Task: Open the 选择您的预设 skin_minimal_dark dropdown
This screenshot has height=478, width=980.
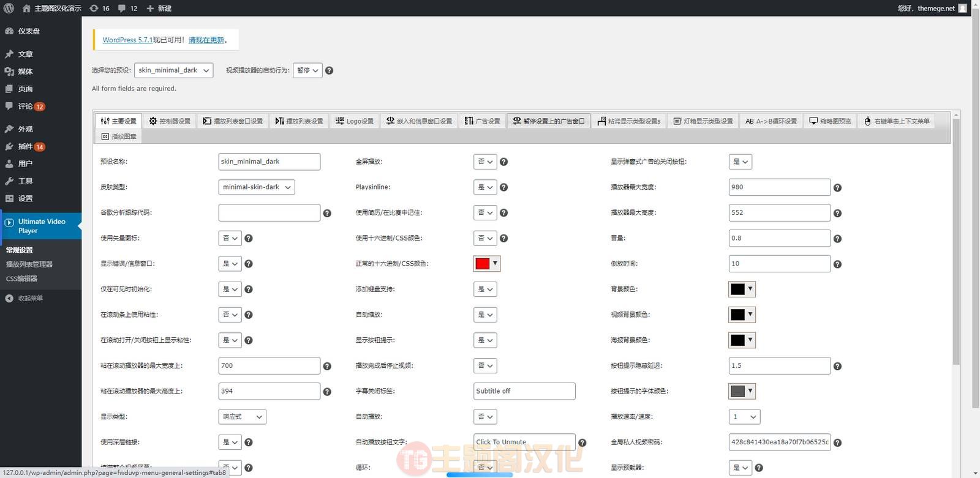Action: (173, 70)
